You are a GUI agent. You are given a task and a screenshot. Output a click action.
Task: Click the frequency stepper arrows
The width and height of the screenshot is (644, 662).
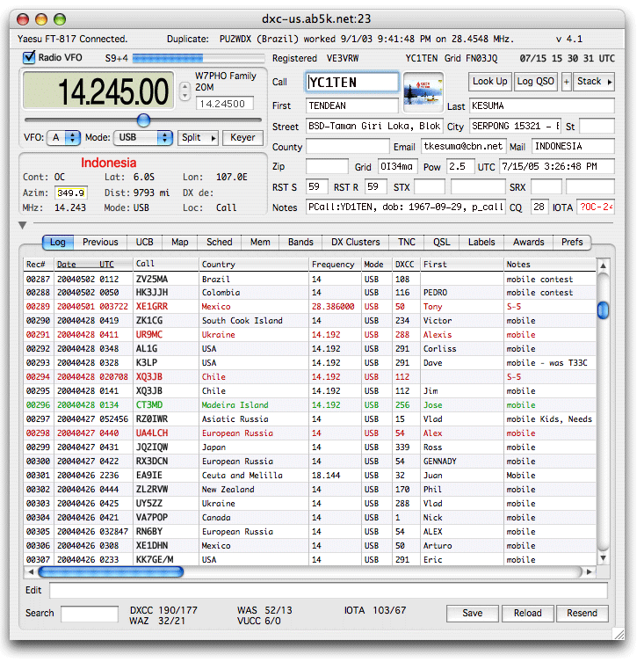coord(185,91)
